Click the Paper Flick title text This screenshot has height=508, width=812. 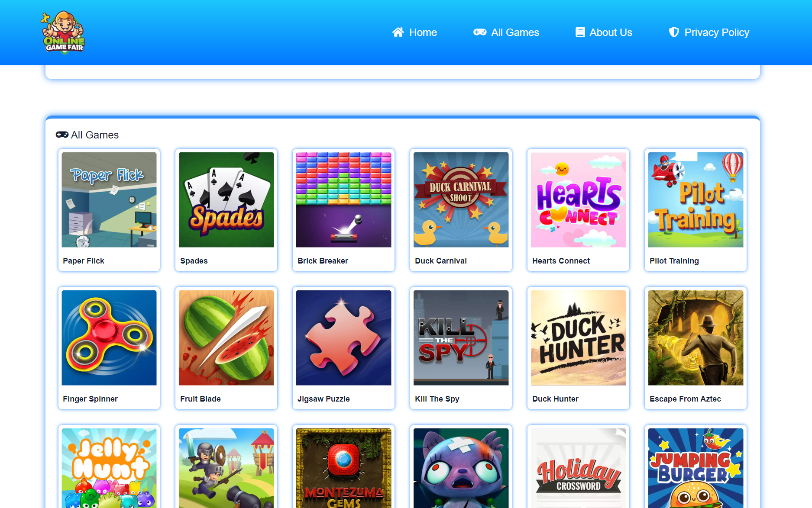coord(84,261)
